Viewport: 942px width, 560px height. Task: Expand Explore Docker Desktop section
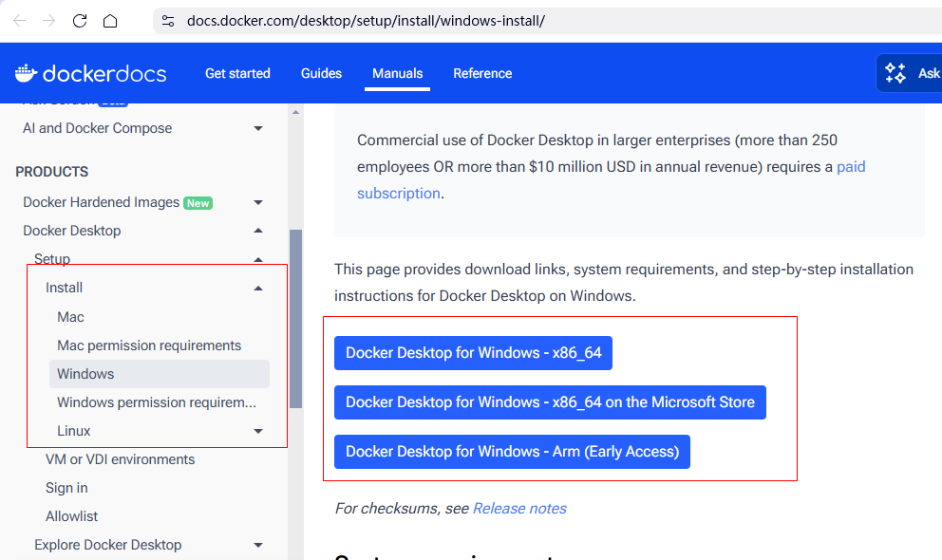[x=258, y=545]
